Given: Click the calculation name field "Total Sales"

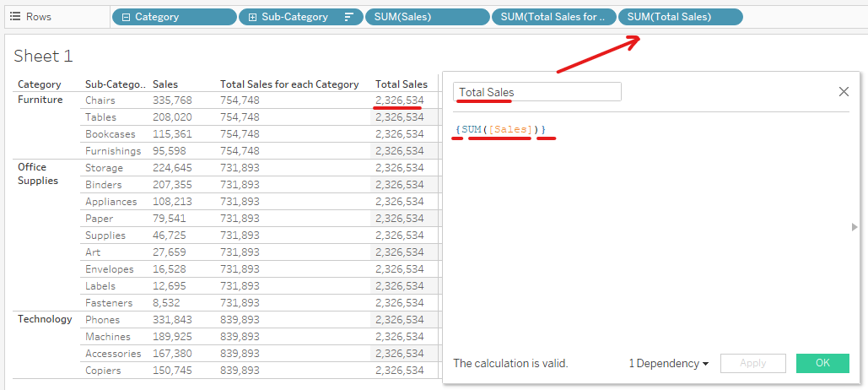Looking at the screenshot, I should [x=537, y=92].
